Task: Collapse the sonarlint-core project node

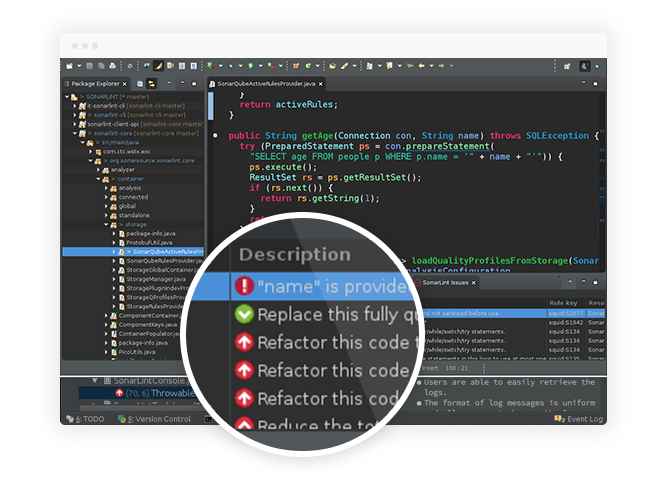Action: coord(76,132)
